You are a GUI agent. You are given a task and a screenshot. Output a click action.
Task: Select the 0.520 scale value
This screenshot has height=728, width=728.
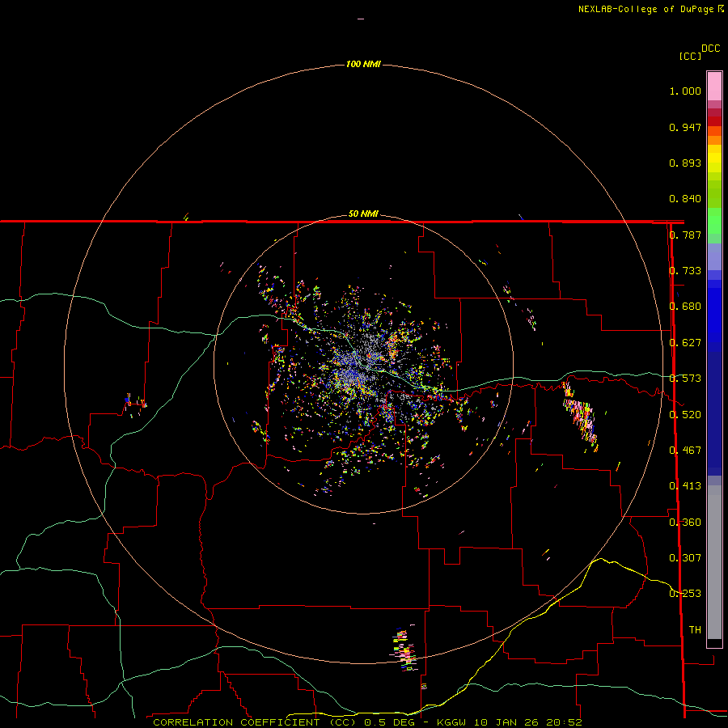click(x=685, y=415)
